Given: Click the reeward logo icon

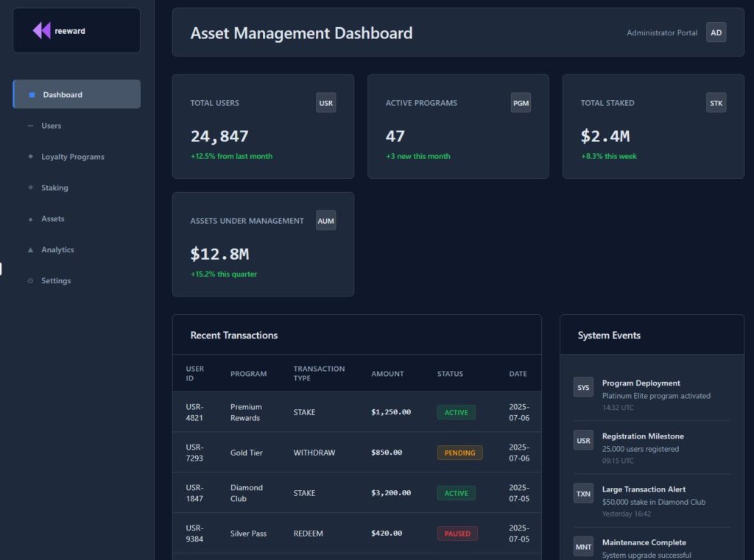Looking at the screenshot, I should point(41,30).
